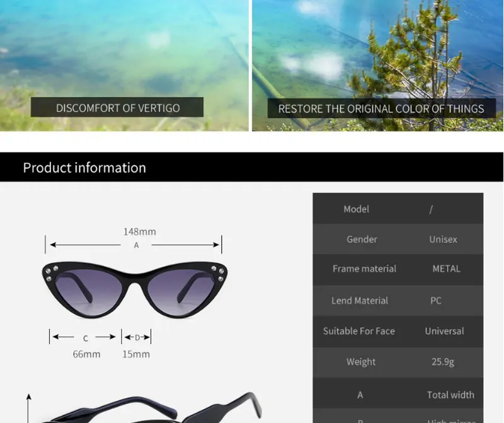Click the '148mm' width measurement
Screen dimensions: 504x423
click(139, 231)
